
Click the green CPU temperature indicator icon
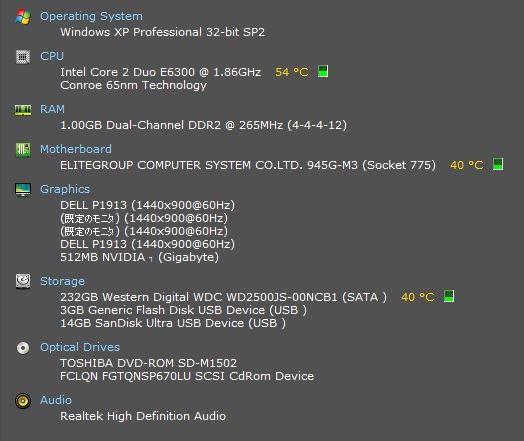click(x=322, y=71)
